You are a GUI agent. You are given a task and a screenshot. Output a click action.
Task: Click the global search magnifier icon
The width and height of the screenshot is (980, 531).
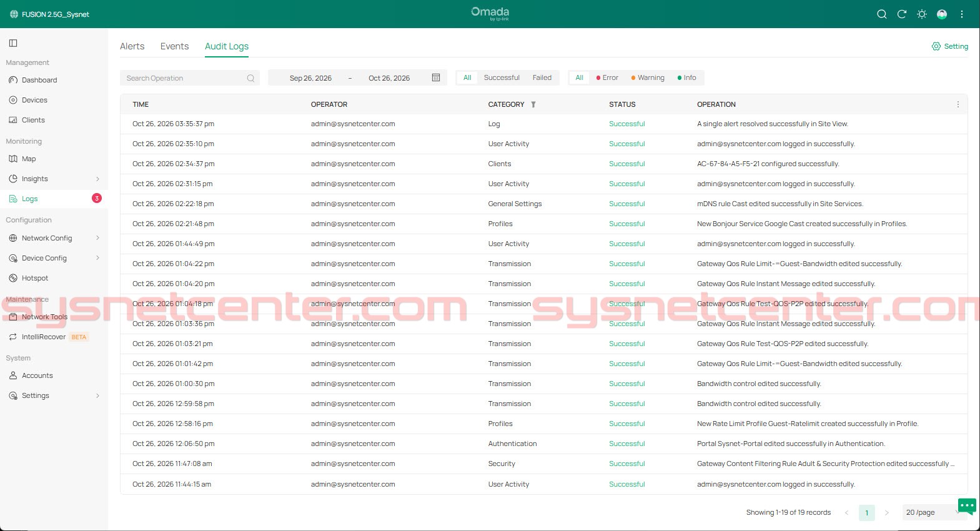[882, 14]
